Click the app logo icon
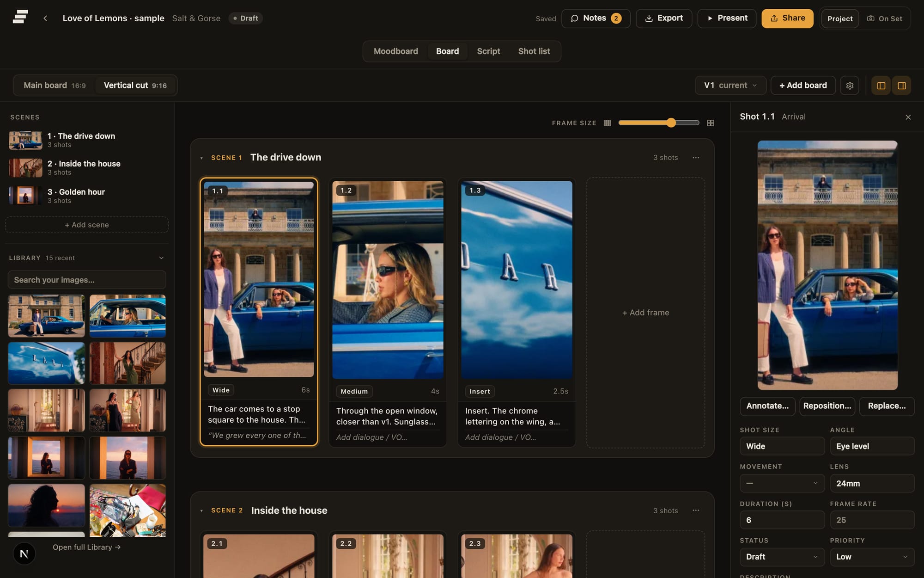 pyautogui.click(x=20, y=17)
